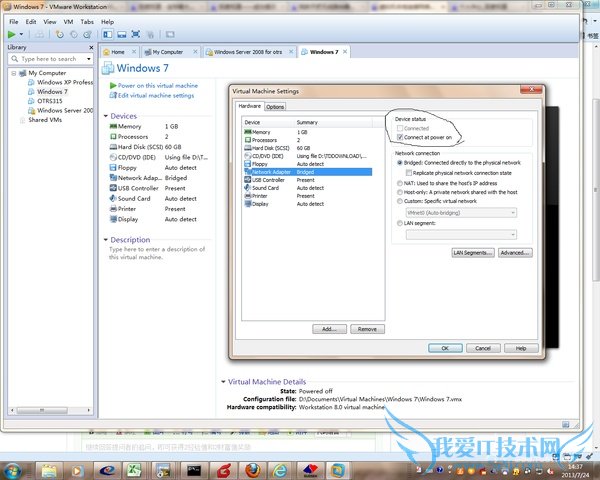The width and height of the screenshot is (600, 480).
Task: Select the Bridged network connection option
Action: coord(400,163)
